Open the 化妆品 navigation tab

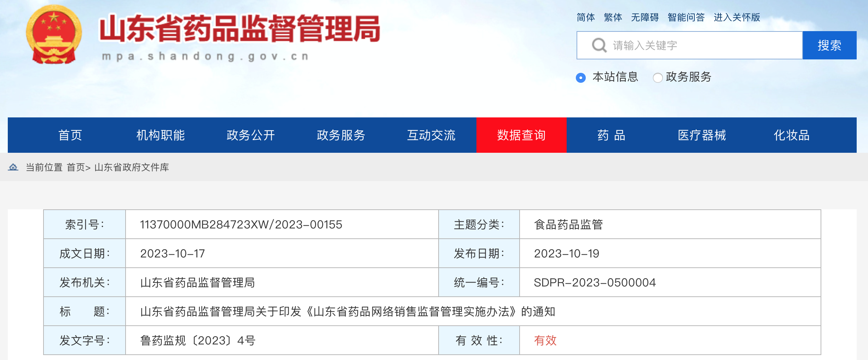(x=792, y=135)
